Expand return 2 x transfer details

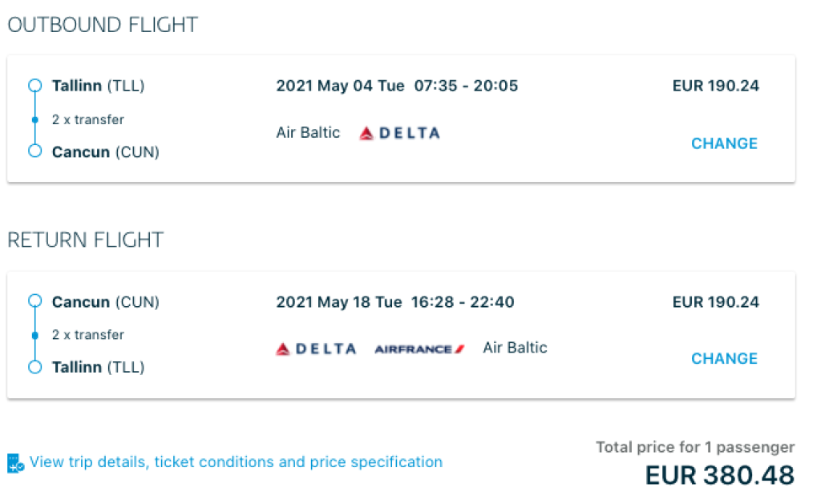[x=88, y=335]
